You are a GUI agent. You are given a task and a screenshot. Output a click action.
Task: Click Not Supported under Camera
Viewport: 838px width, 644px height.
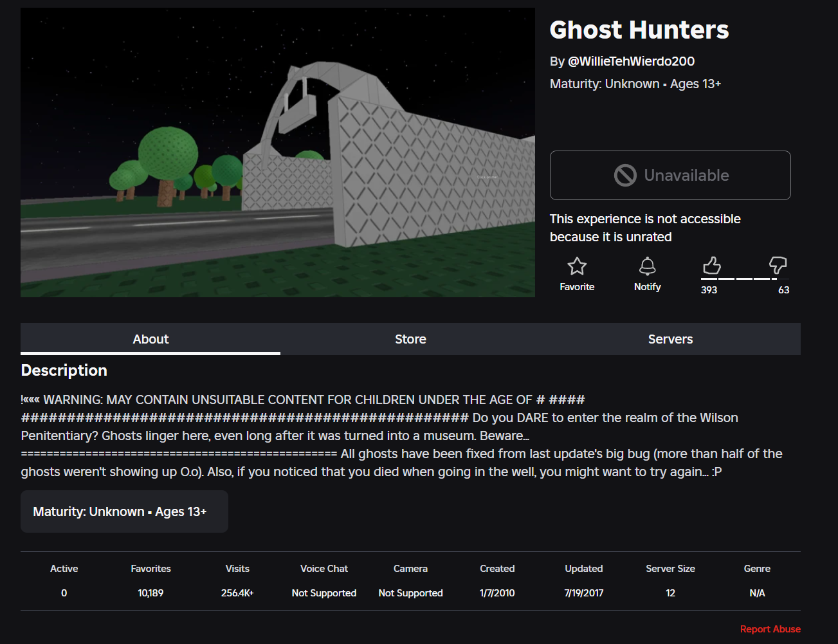(x=410, y=593)
